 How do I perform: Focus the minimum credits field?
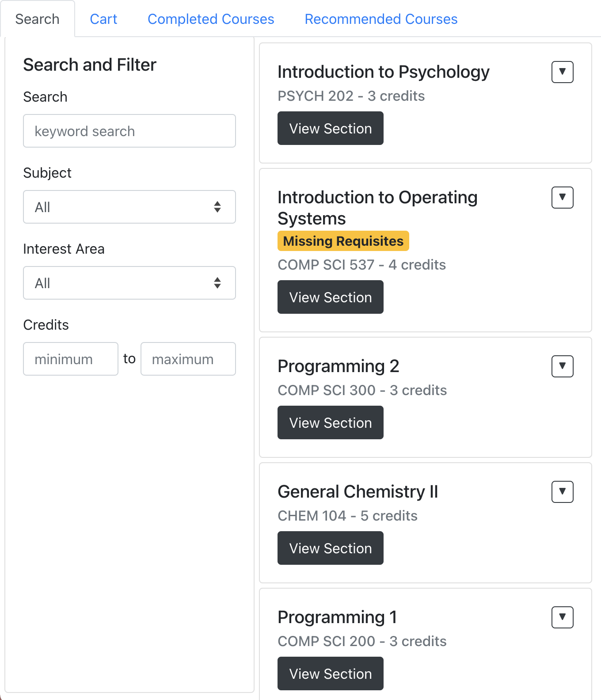(x=71, y=359)
